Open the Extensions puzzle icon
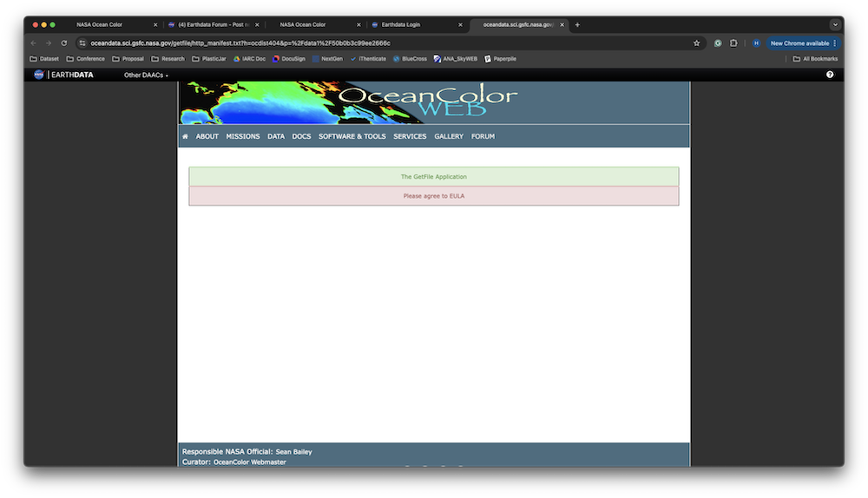Screen dimensions: 868x498 point(733,43)
